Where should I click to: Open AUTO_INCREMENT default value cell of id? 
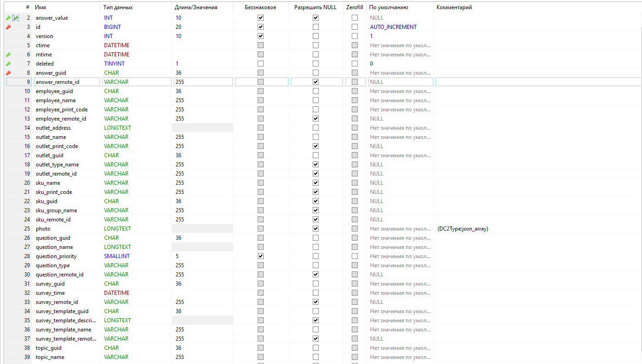[x=399, y=27]
